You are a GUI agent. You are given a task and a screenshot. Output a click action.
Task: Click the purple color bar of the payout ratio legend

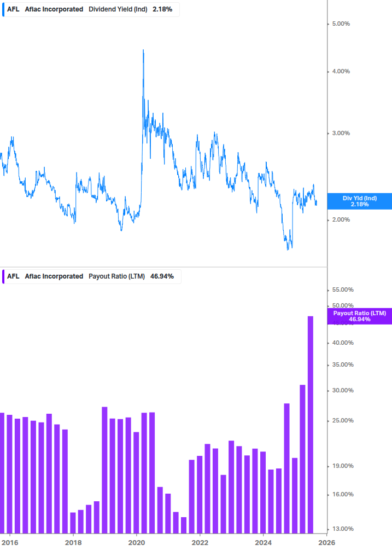[3, 276]
